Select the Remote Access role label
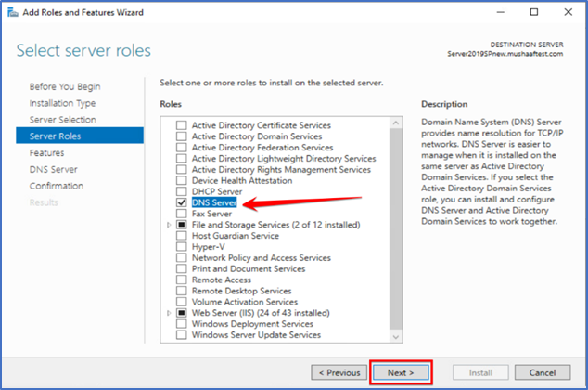 point(222,280)
